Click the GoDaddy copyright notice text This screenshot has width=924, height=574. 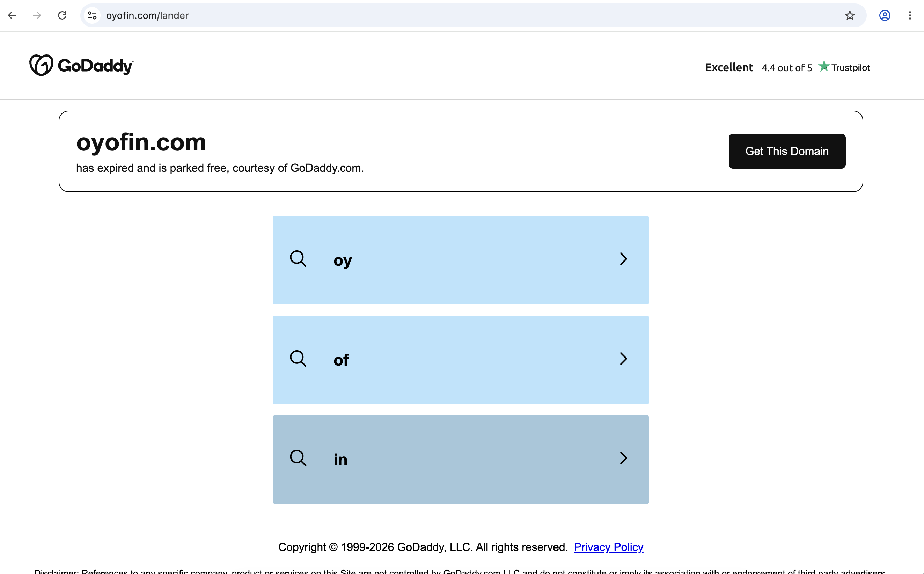423,547
